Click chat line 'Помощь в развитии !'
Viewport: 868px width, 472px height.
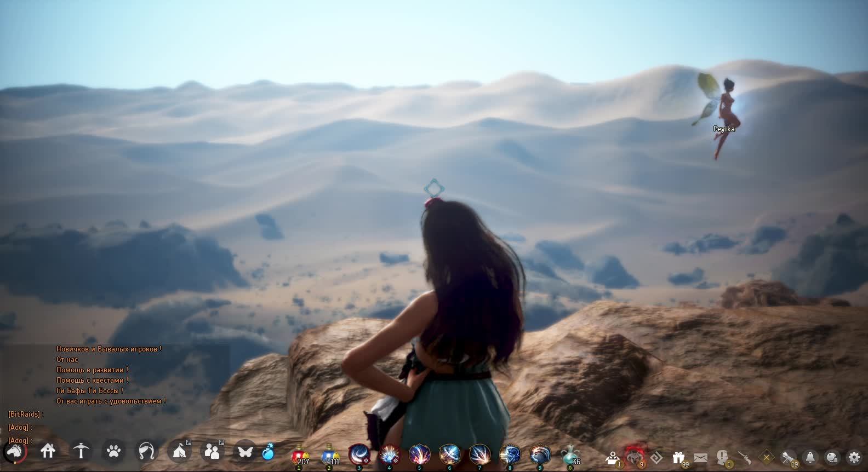click(92, 370)
